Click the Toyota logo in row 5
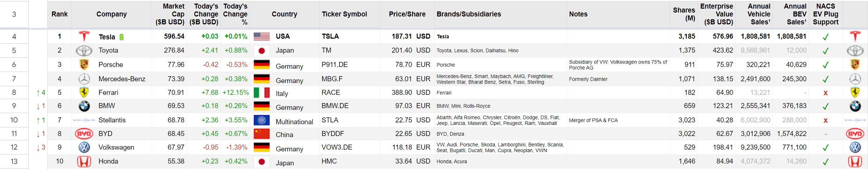The width and height of the screenshot is (868, 170). 84,50
